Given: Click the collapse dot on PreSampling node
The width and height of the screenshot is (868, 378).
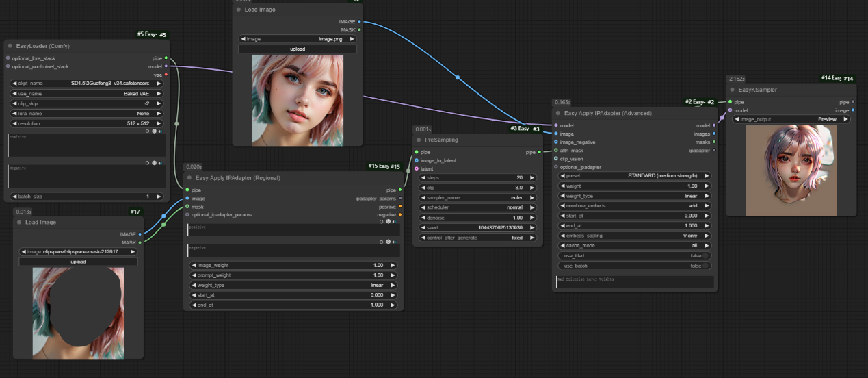Looking at the screenshot, I should point(419,140).
